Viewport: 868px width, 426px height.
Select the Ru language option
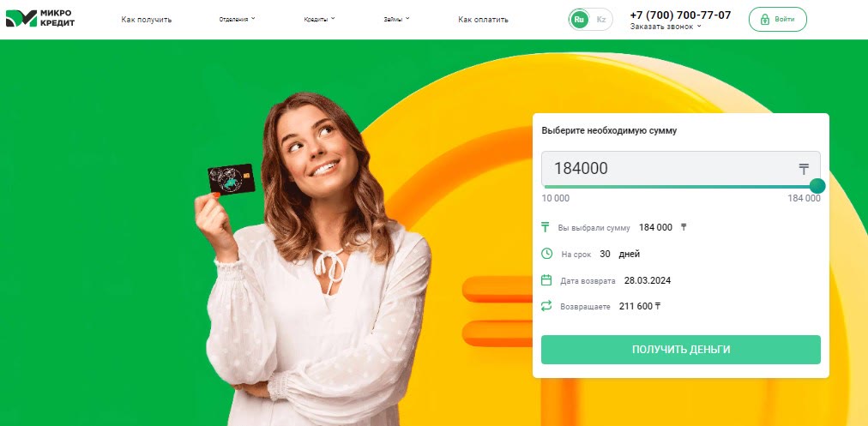[579, 20]
